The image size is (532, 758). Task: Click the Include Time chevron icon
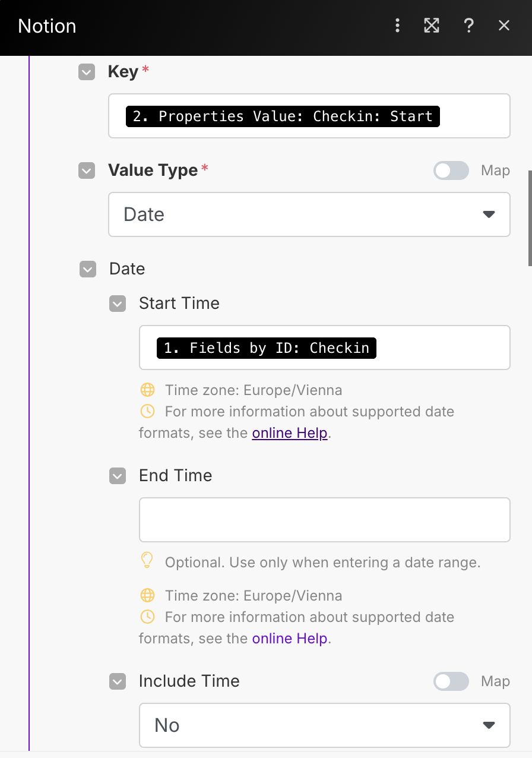[118, 682]
